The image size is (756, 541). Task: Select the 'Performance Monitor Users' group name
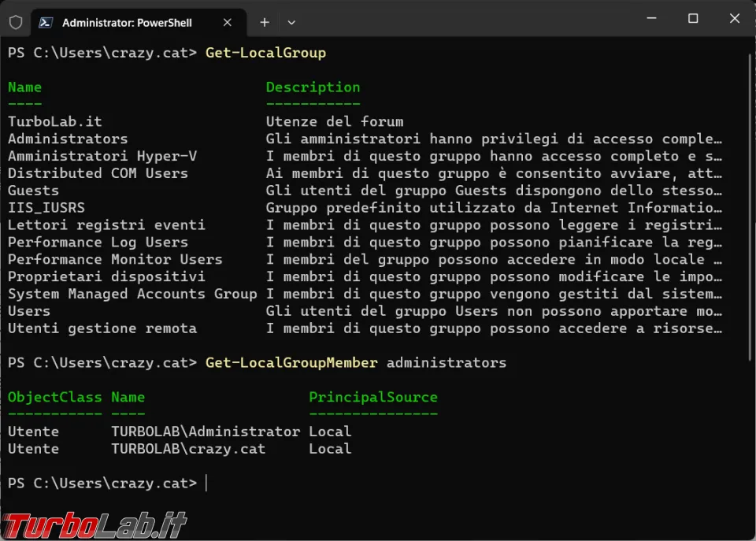tap(115, 259)
